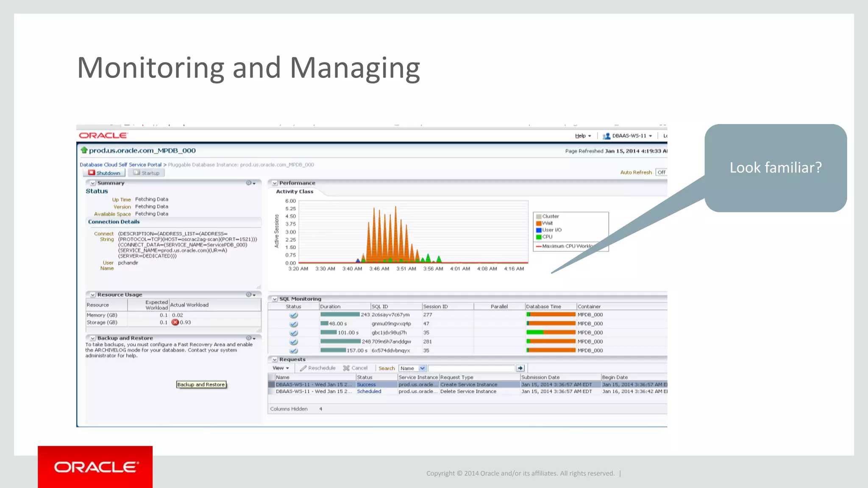
Task: Click SQL ID 2c6sayv7c67ym
Action: click(x=391, y=315)
